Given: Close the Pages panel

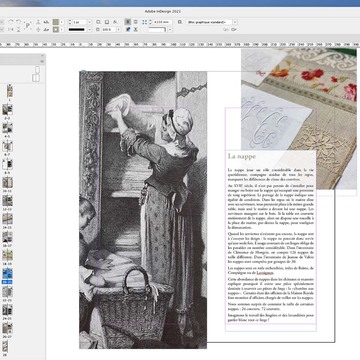Looking at the screenshot, I should pos(42,55).
